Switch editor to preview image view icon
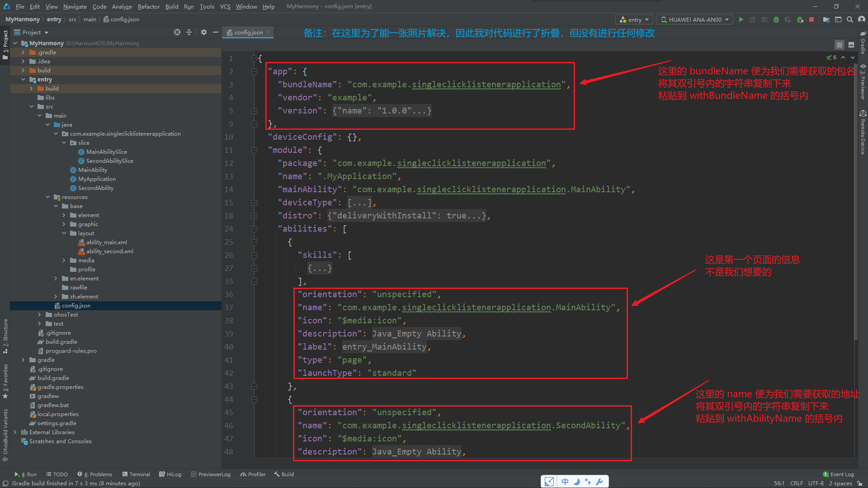Image resolution: width=868 pixels, height=488 pixels. [851, 45]
